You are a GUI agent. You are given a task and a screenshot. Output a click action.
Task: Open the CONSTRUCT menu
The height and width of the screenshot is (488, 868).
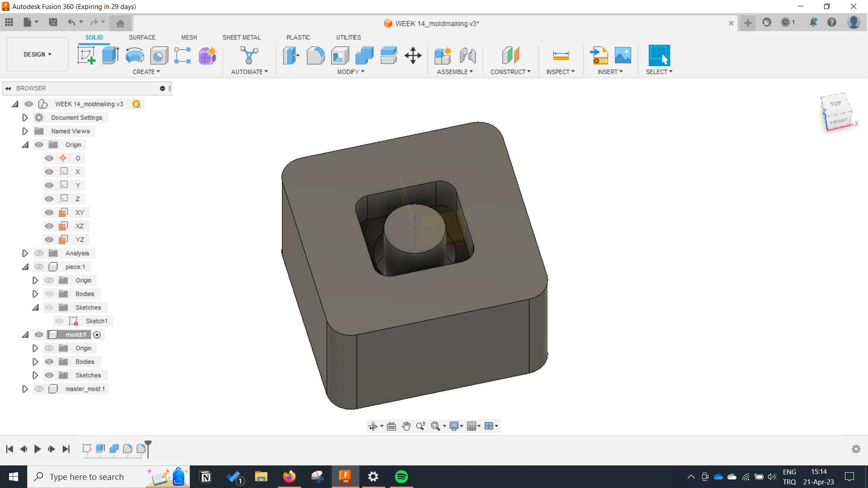[x=510, y=72]
